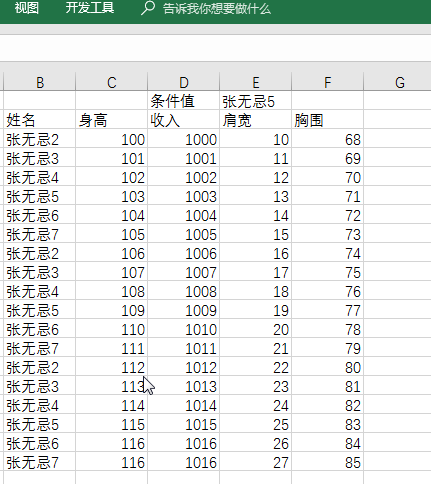
Task: Select the 肩宽 cell showing 25
Action: pos(256,424)
